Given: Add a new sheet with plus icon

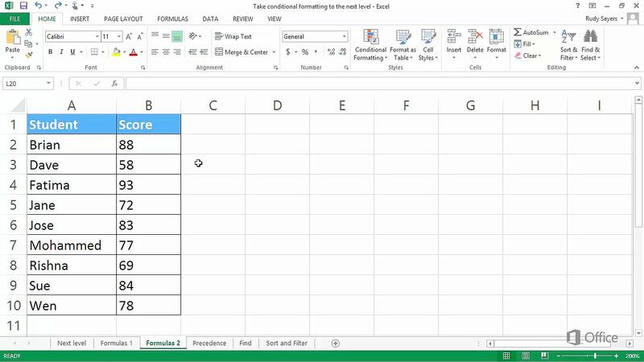Looking at the screenshot, I should tap(336, 343).
